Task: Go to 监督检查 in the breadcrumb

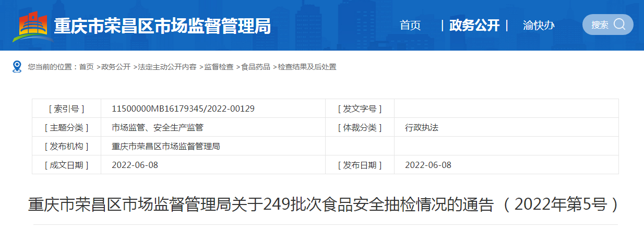Action: [219, 67]
